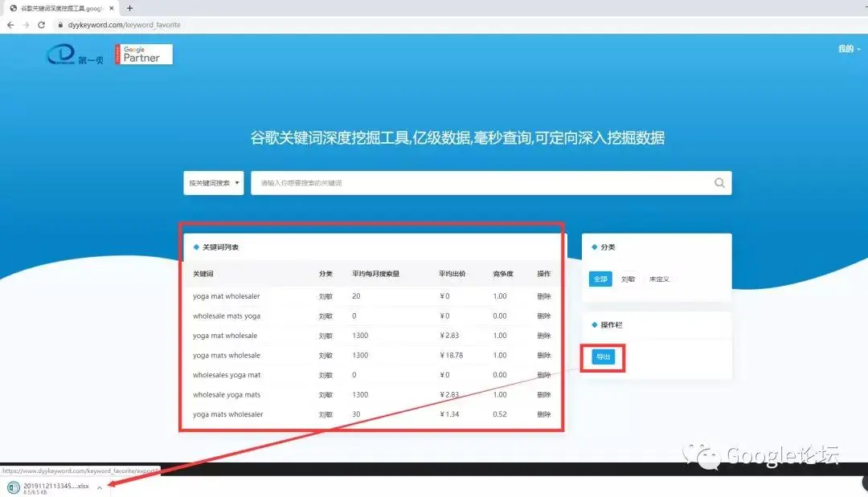
Task: Expand options chevron beside downloaded xlsx file
Action: click(x=99, y=487)
